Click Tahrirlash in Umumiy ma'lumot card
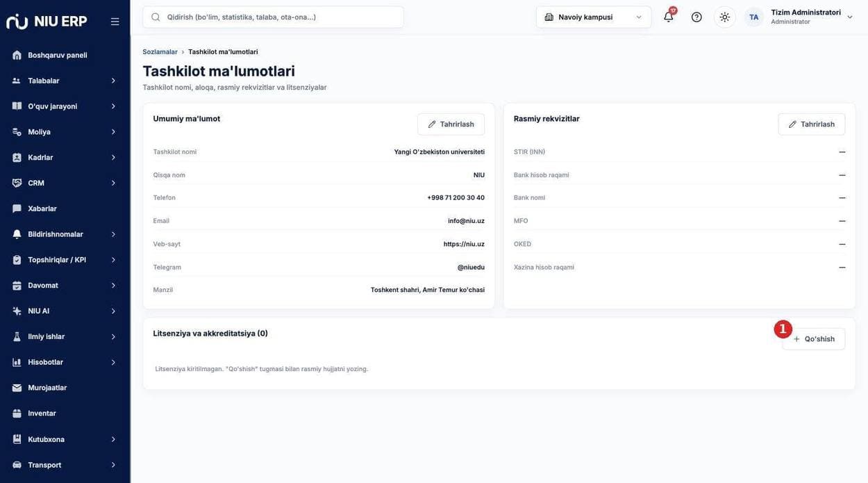This screenshot has width=868, height=483. coord(451,124)
